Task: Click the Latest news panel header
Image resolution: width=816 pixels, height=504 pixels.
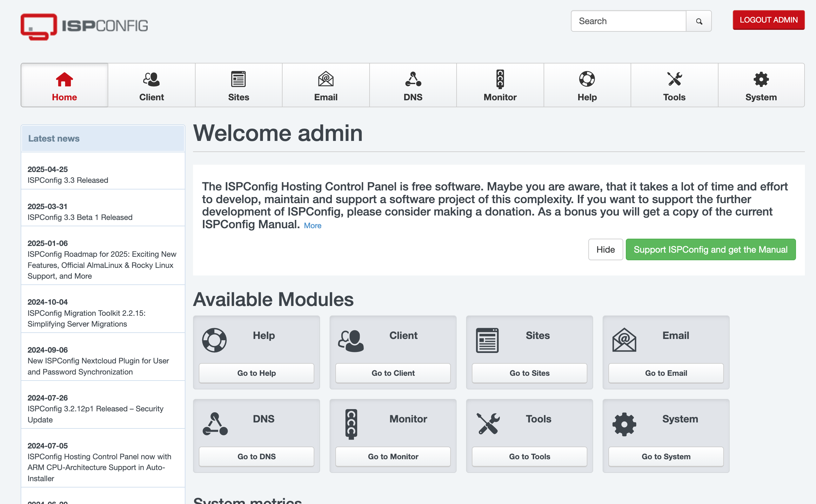Action: tap(103, 138)
